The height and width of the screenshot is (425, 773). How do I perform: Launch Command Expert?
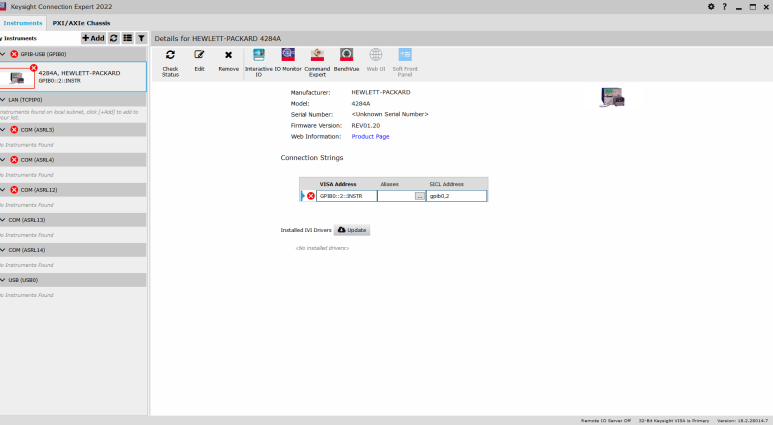click(x=317, y=63)
